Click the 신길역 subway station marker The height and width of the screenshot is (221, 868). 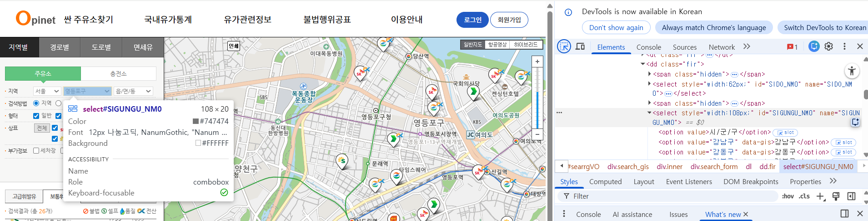(x=487, y=172)
